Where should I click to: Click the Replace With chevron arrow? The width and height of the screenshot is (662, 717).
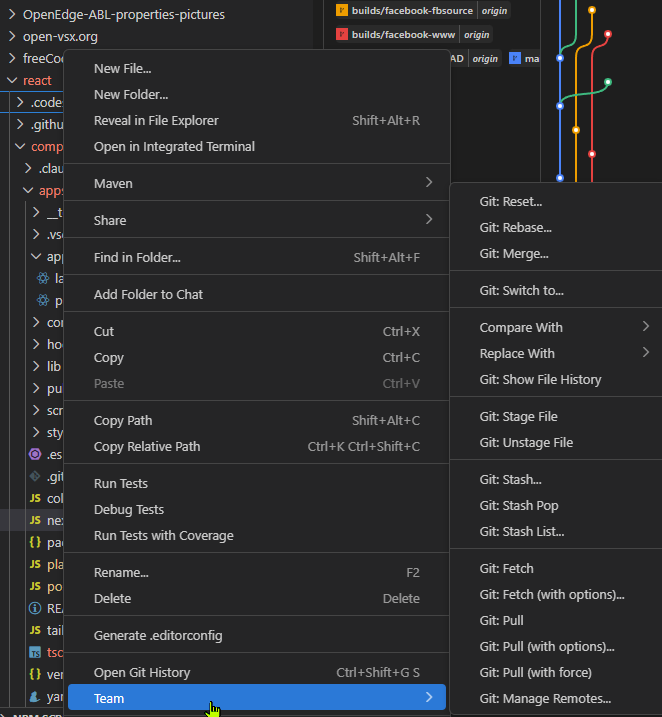[x=646, y=353]
